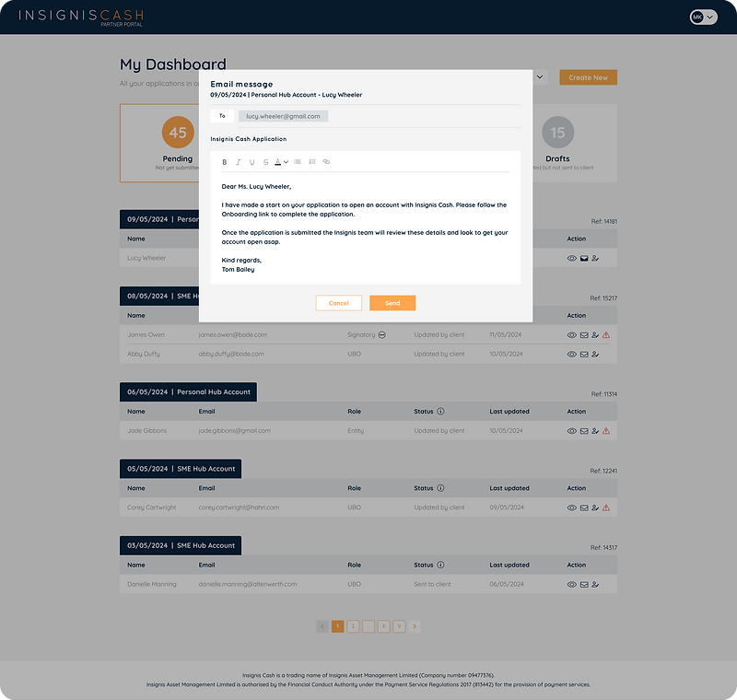
Task: Select page 1 in the pagination
Action: [x=337, y=626]
